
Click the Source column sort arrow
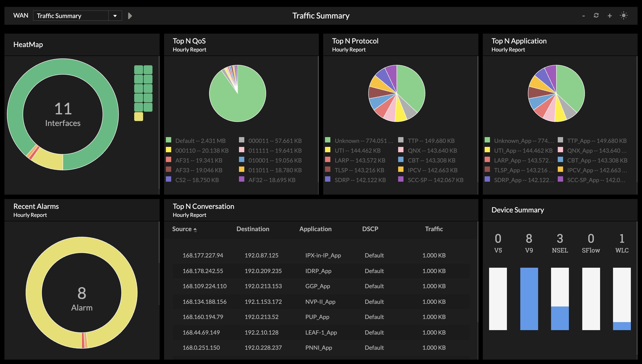tap(195, 230)
